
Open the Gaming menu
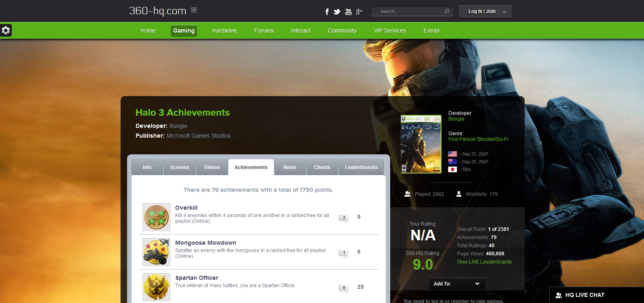[184, 31]
